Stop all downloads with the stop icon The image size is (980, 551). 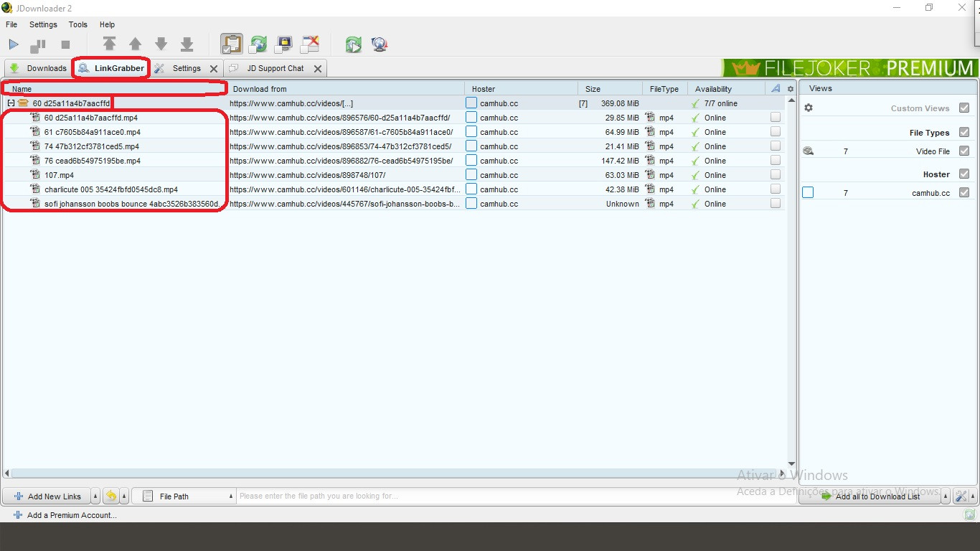click(x=65, y=44)
